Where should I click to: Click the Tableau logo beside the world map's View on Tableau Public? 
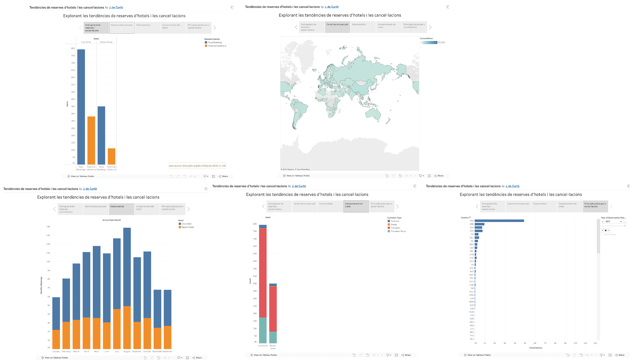tap(284, 176)
